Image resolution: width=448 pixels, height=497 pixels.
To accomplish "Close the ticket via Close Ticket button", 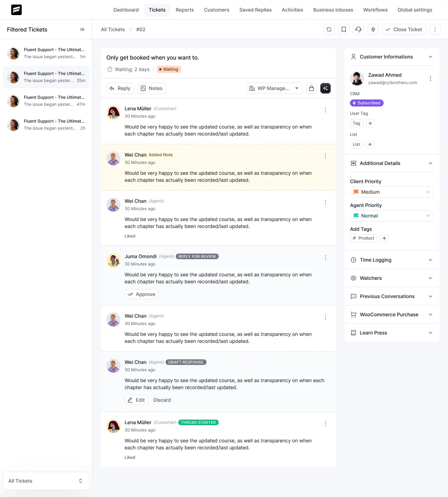I will coord(404,29).
